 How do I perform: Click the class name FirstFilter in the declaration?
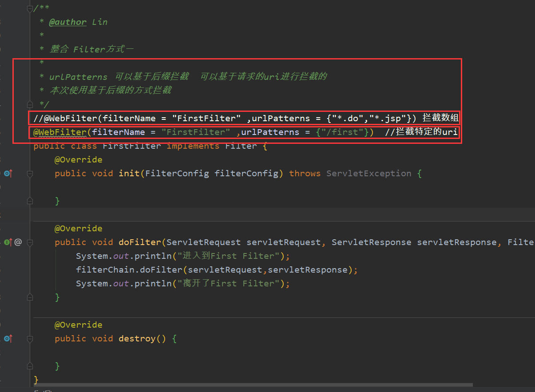click(x=132, y=146)
